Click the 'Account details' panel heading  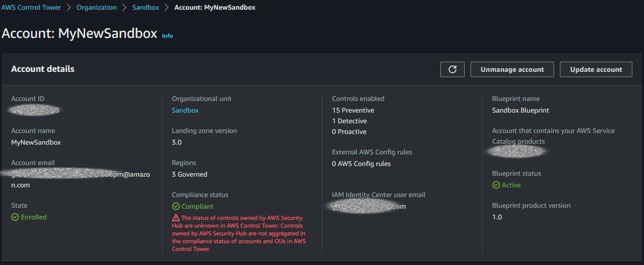pyautogui.click(x=43, y=69)
